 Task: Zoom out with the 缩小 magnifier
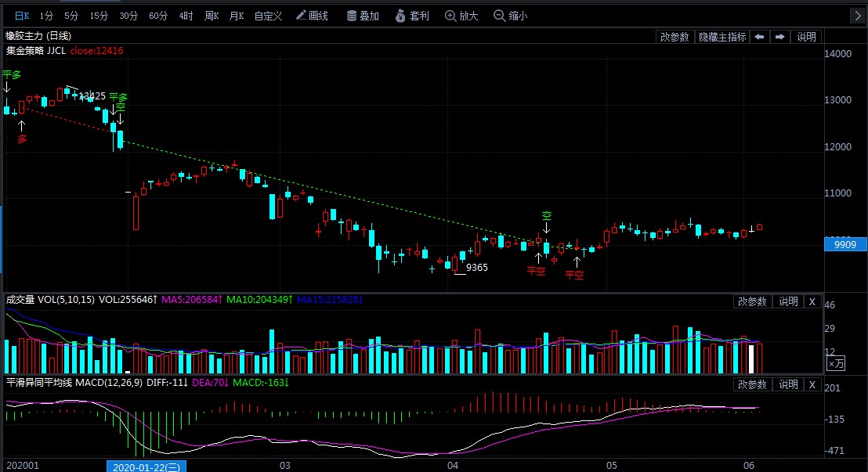[x=510, y=16]
